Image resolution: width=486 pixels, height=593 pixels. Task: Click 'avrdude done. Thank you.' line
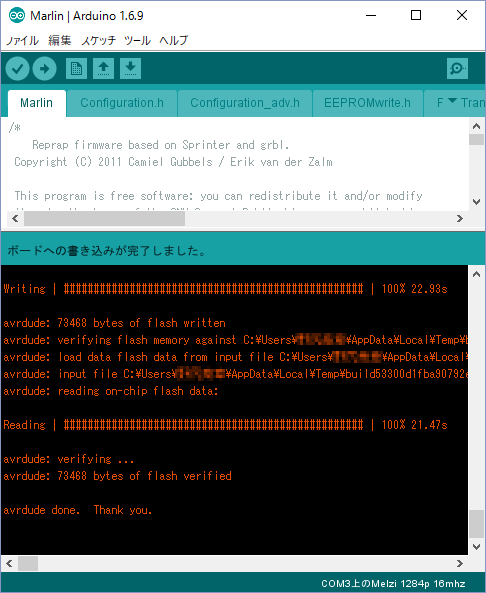pos(78,510)
